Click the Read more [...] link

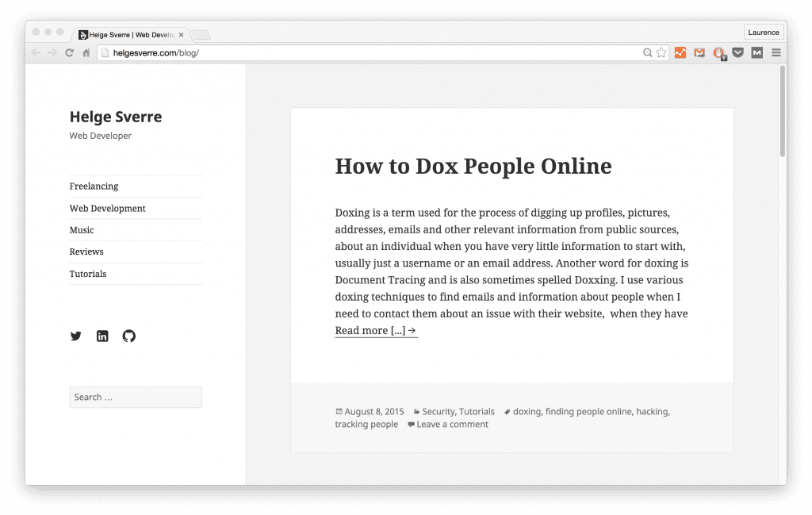click(376, 331)
